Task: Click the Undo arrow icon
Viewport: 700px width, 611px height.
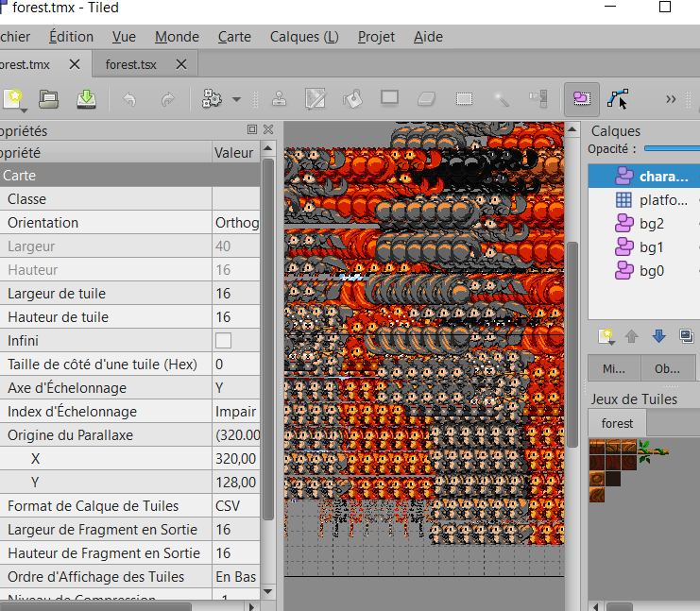Action: 129,99
